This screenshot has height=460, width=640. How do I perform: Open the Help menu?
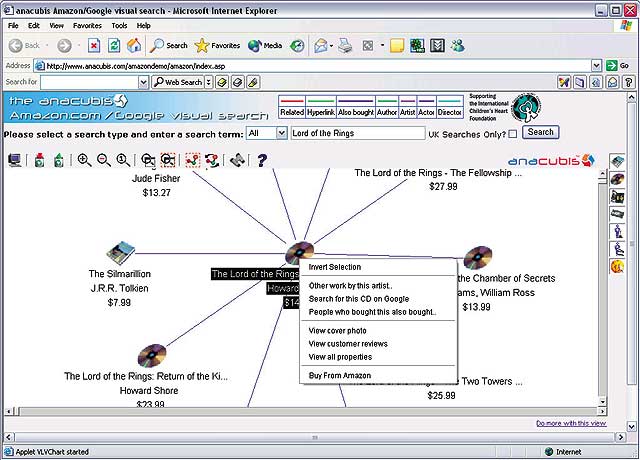143,25
